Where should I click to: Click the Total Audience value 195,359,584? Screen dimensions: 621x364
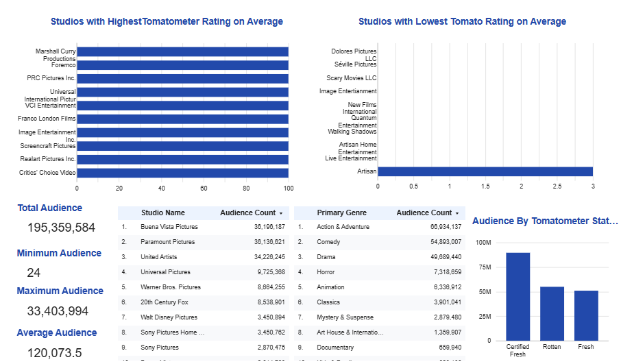pyautogui.click(x=61, y=228)
